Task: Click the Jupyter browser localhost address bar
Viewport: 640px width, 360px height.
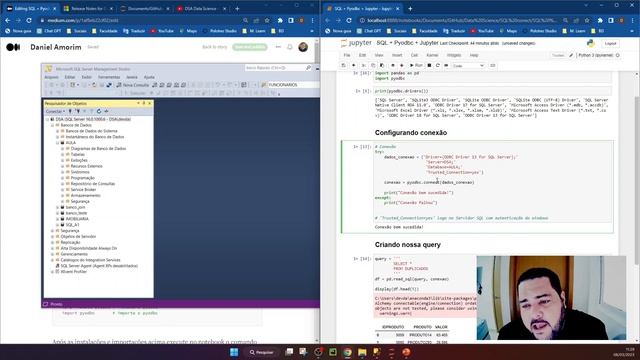Action: (461, 20)
